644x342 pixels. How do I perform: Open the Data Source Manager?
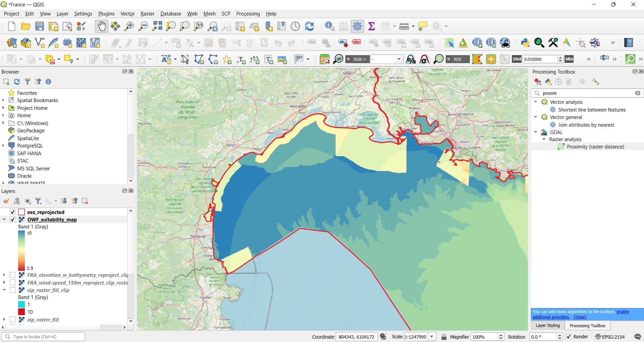point(12,43)
